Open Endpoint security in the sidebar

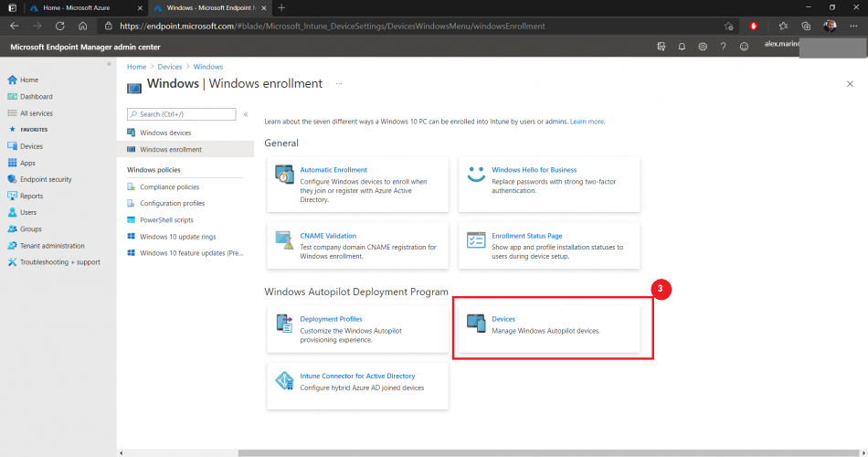click(x=39, y=179)
